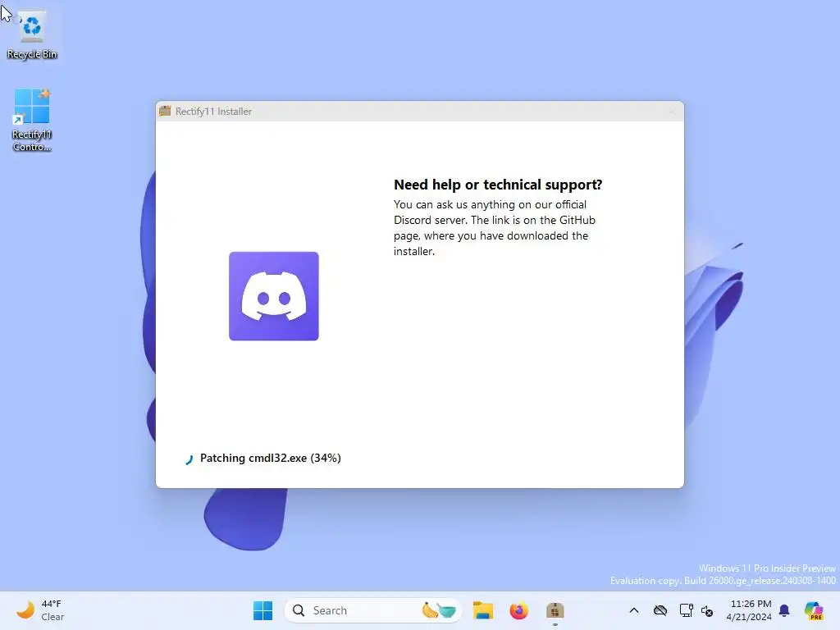840x630 pixels.
Task: Open the Recycle Bin desktop icon
Action: point(32,35)
